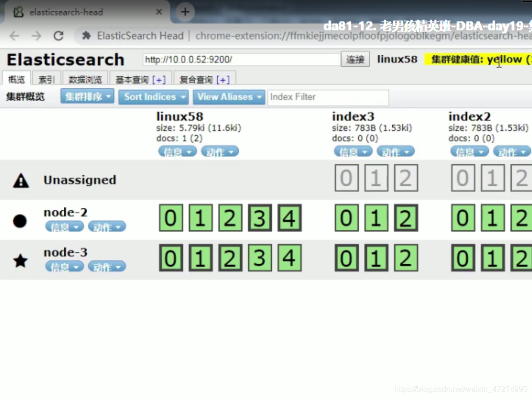Select index2 shard 1 on node-2
This screenshot has width=532, height=398.
click(493, 218)
